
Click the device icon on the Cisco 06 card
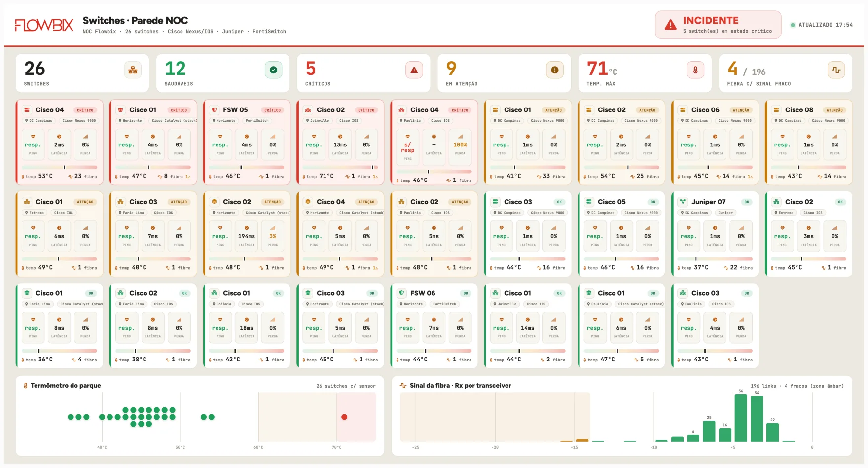point(683,110)
